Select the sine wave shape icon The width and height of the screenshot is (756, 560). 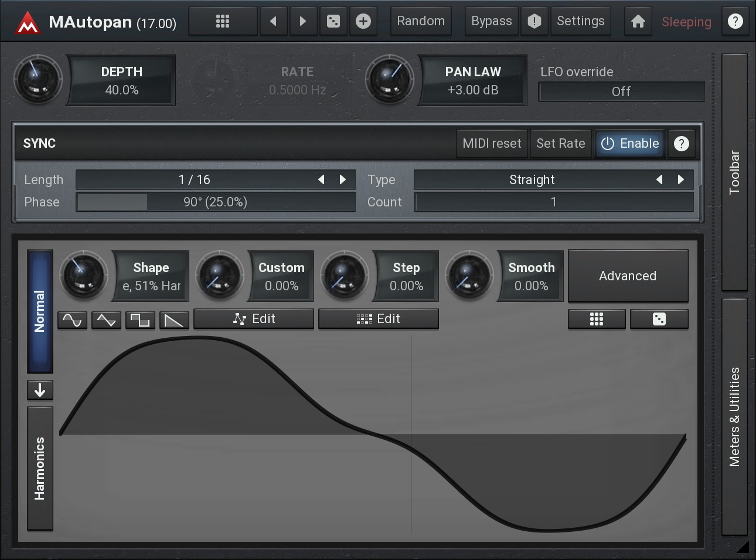click(73, 320)
